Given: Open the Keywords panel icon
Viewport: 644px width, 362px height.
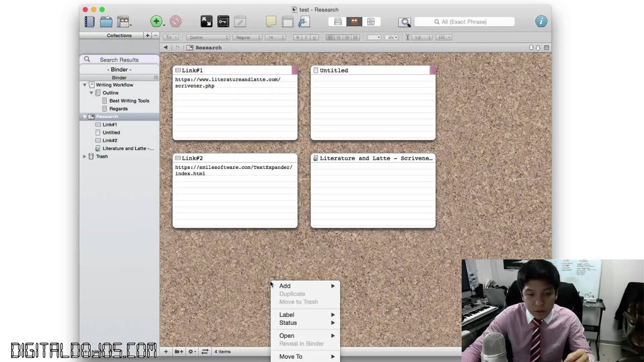Looking at the screenshot, I should [x=223, y=22].
